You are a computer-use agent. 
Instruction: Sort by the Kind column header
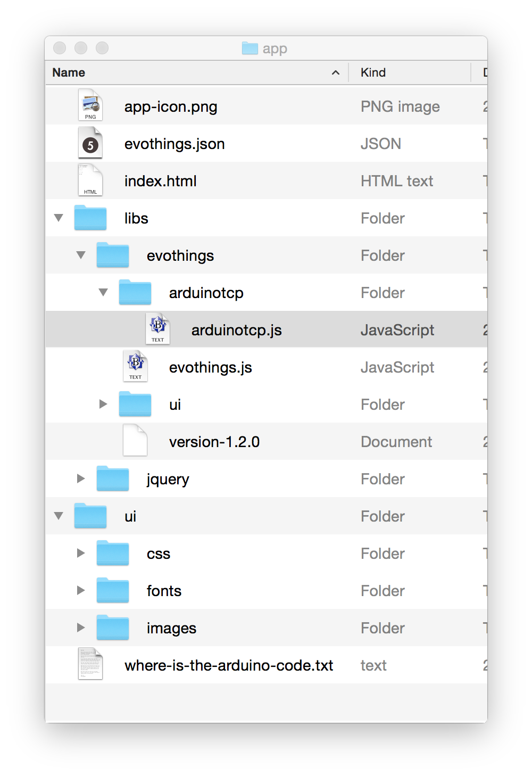[373, 72]
